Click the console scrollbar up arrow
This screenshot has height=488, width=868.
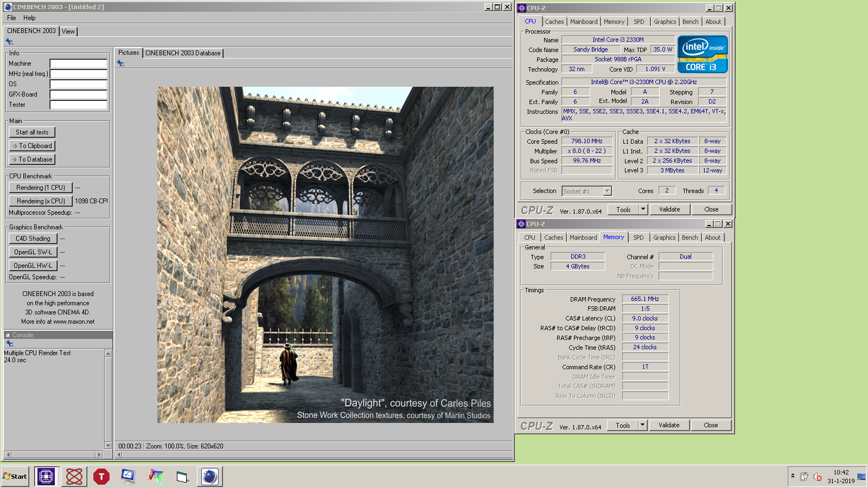108,354
